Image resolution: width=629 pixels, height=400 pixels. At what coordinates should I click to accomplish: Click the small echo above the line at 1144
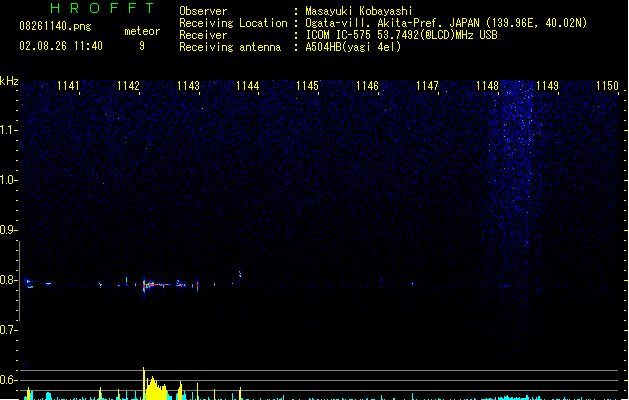click(x=240, y=275)
